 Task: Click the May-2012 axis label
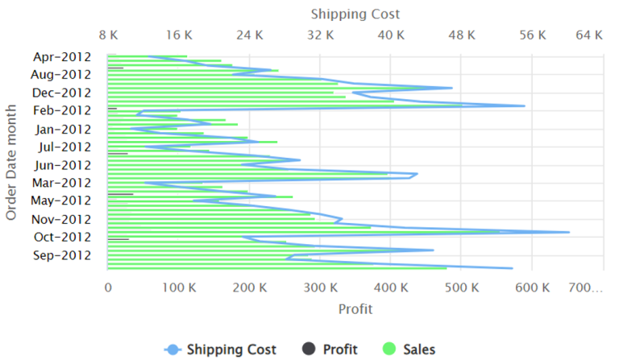60,201
